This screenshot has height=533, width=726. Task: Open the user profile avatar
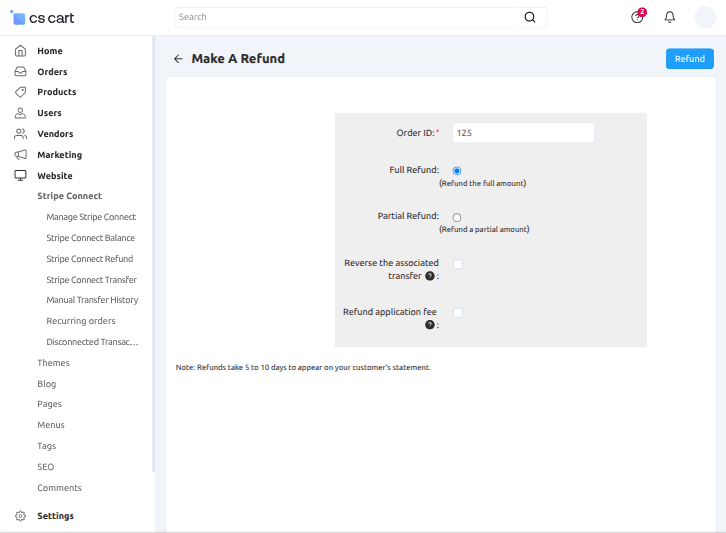(x=705, y=17)
